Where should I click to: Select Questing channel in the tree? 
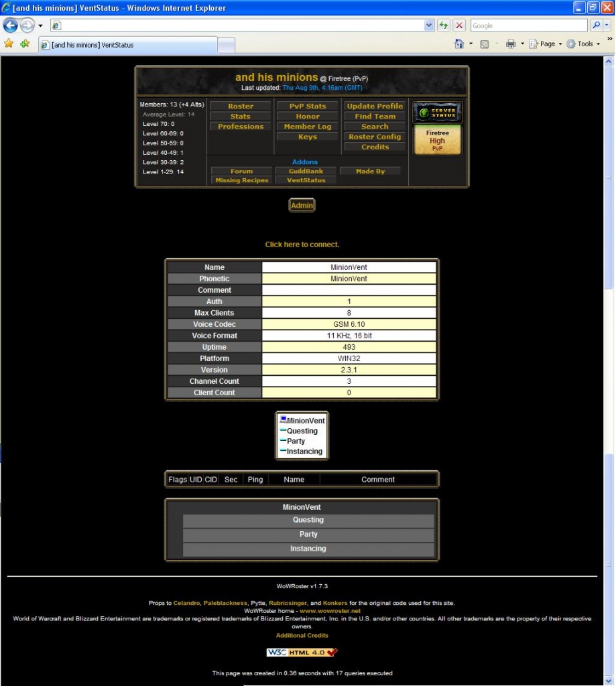point(302,431)
